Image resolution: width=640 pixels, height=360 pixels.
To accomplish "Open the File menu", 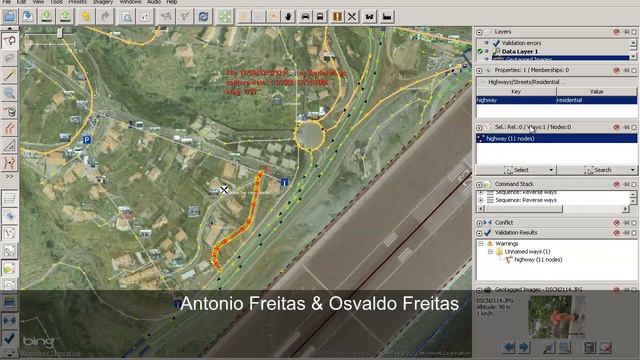I will 7,2.
